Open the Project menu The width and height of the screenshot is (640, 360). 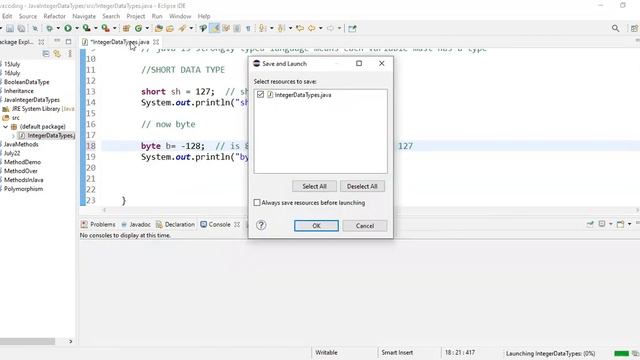pos(136,16)
